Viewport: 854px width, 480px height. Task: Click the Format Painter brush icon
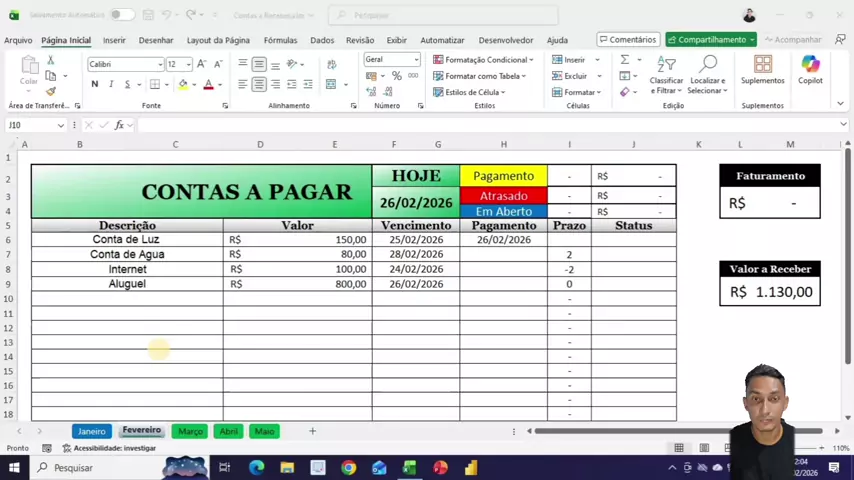click(x=51, y=91)
